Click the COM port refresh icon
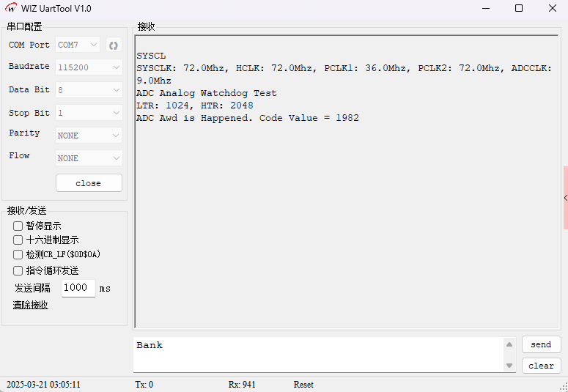 [114, 45]
